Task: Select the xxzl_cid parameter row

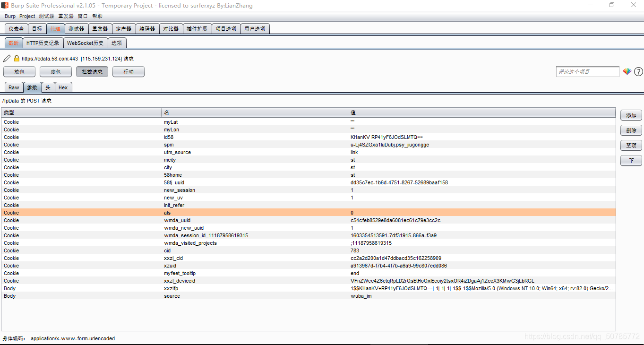Action: click(309, 258)
